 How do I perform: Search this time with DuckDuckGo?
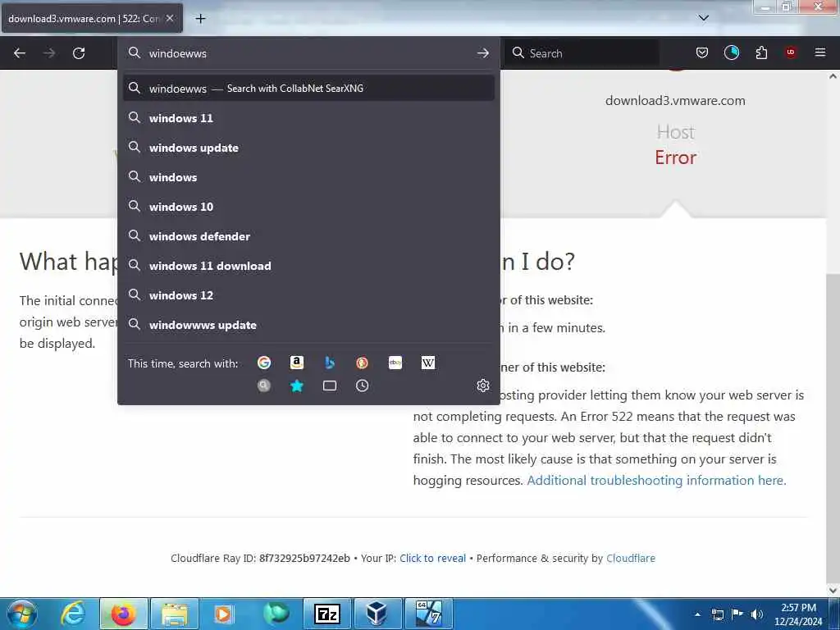click(x=362, y=363)
